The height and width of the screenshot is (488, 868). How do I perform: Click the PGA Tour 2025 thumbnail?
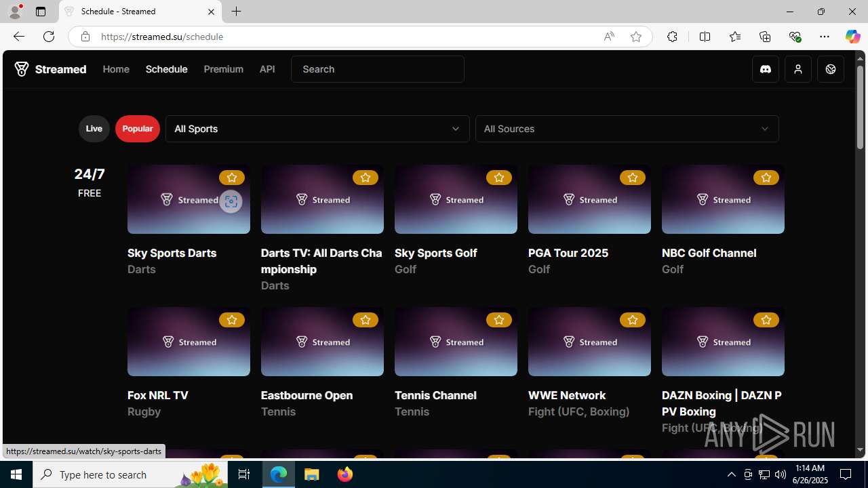pyautogui.click(x=589, y=199)
